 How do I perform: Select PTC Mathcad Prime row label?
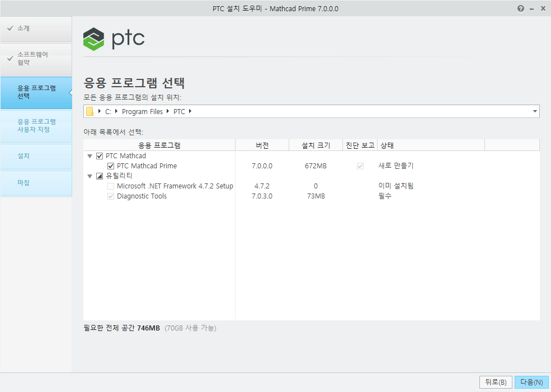coord(147,166)
